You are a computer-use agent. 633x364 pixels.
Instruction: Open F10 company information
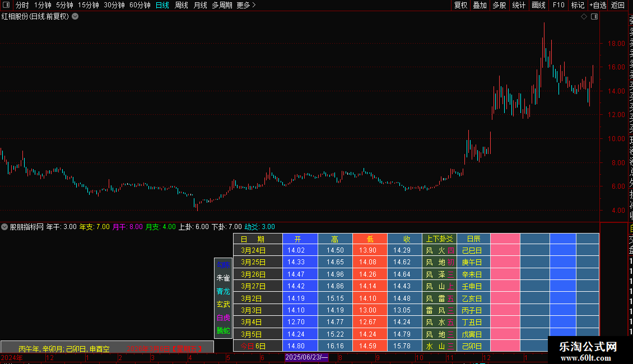(x=558, y=5)
